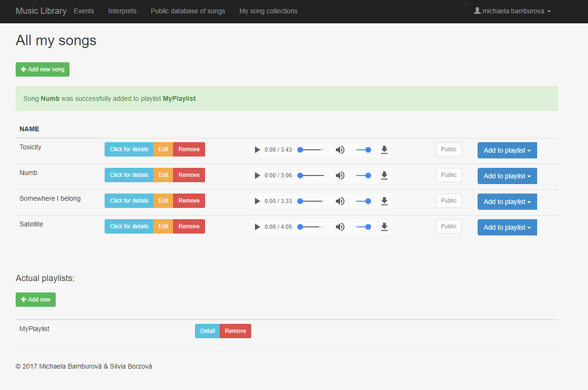The width and height of the screenshot is (588, 390).
Task: Open the Events page
Action: [x=84, y=11]
